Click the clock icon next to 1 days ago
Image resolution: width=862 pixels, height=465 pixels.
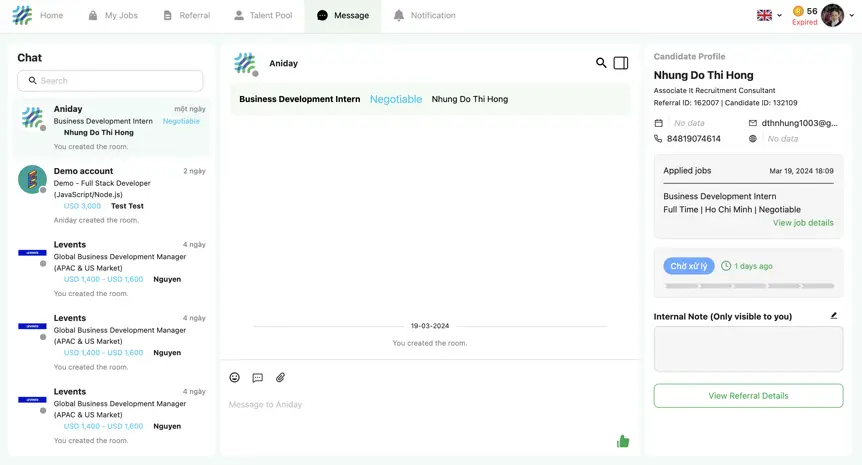coord(726,266)
